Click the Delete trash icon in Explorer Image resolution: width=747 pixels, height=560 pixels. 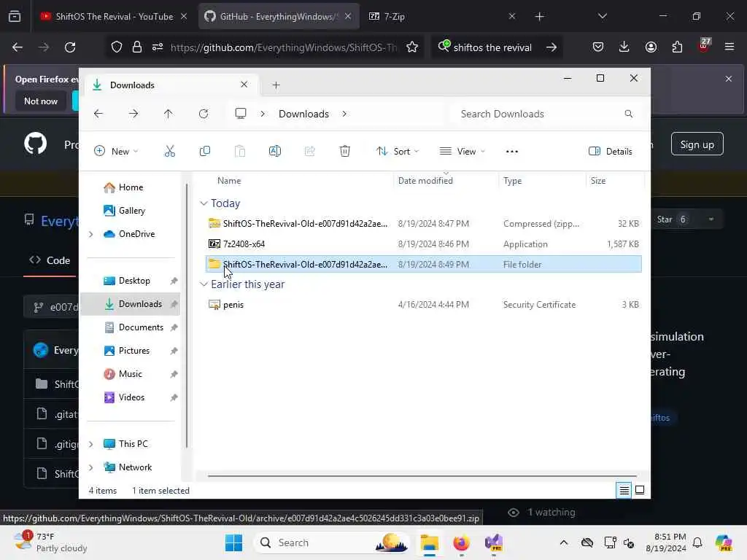tap(345, 152)
